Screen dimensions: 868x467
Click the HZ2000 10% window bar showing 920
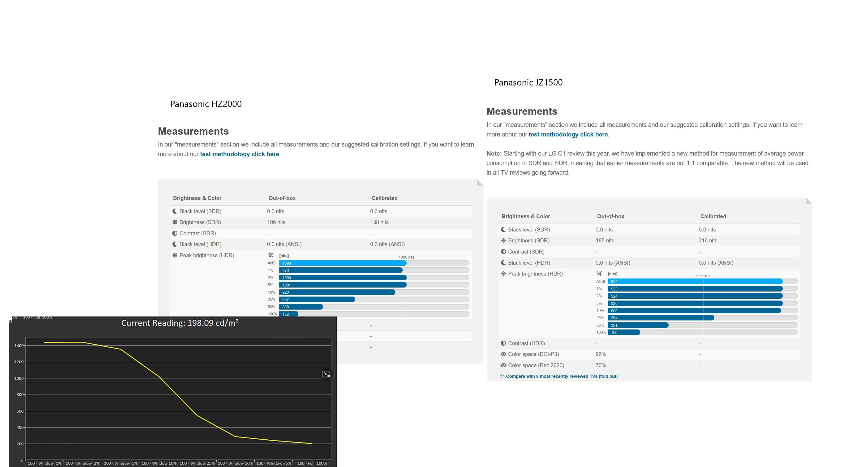(337, 292)
